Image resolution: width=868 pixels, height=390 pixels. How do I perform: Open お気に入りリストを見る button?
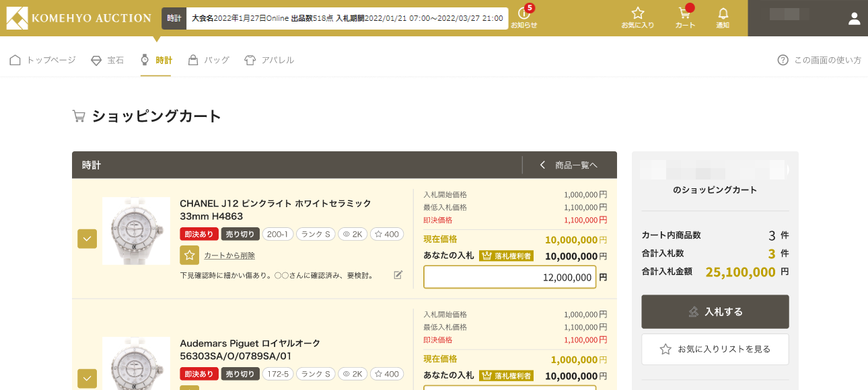click(715, 350)
